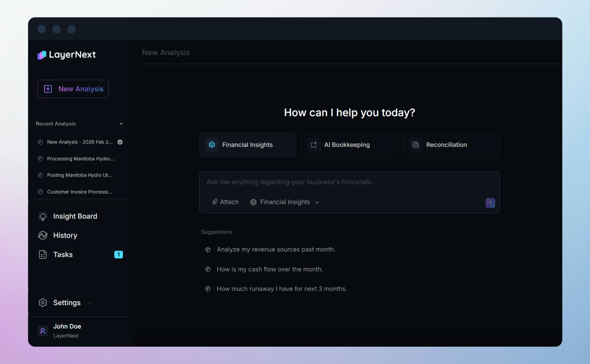590x364 pixels.
Task: Open 'Customer Invoice Processi...' entry
Action: 80,192
